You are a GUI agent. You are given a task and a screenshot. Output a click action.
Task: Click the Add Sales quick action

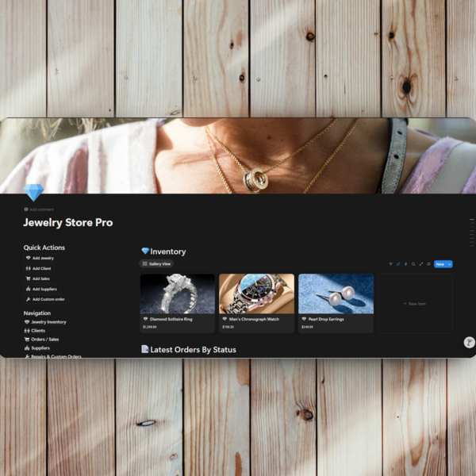point(38,278)
